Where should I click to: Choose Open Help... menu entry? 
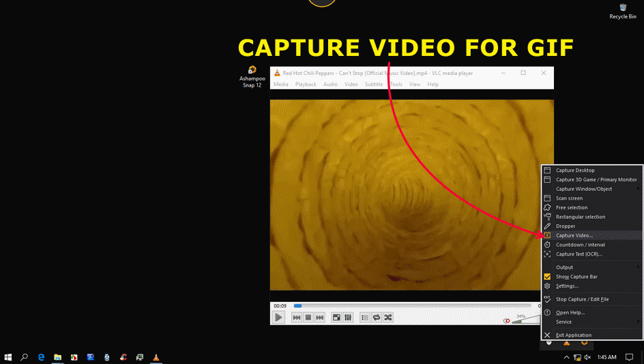(592, 313)
